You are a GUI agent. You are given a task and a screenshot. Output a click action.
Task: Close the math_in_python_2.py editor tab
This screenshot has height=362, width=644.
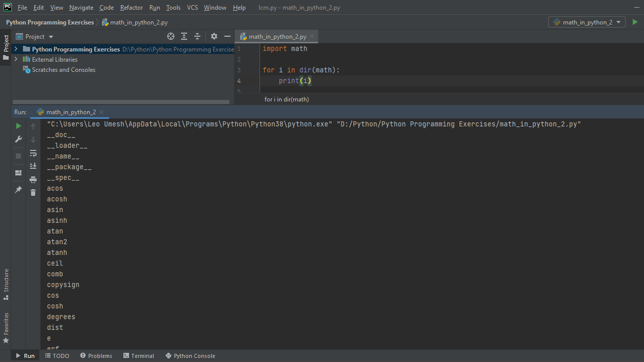[312, 37]
